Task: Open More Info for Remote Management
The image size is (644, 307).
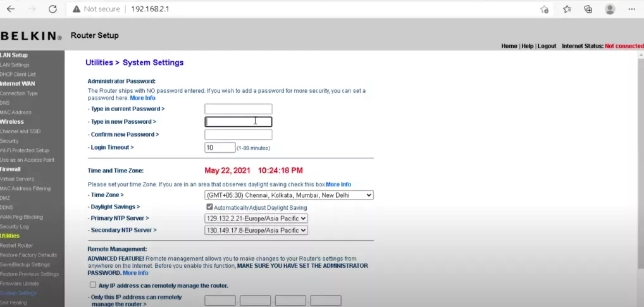Action: (135, 272)
